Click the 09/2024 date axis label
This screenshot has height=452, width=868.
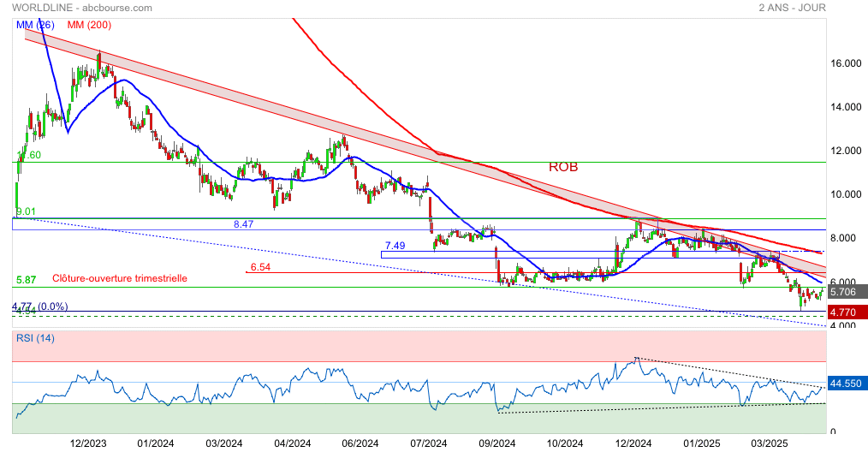pyautogui.click(x=496, y=443)
